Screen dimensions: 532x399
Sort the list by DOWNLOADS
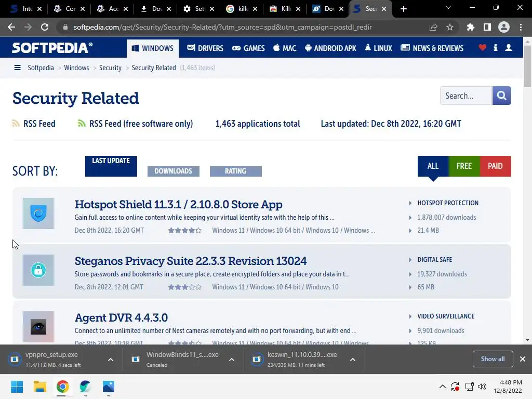174,171
